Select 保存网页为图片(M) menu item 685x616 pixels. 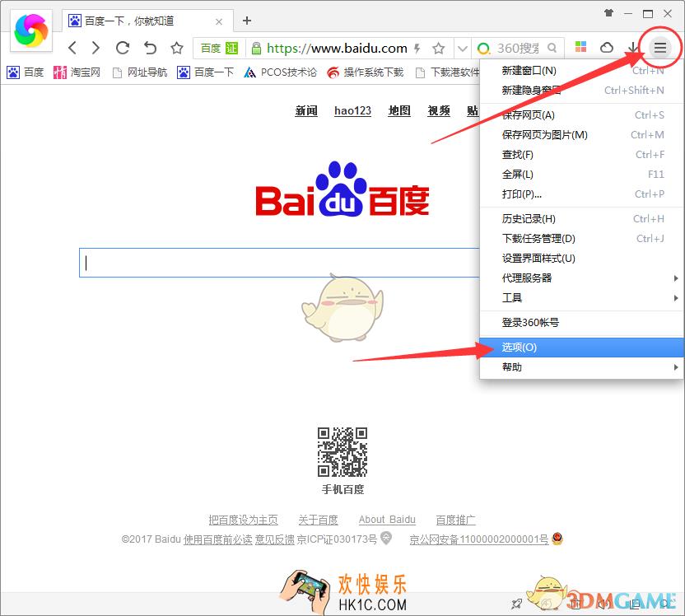coord(581,134)
